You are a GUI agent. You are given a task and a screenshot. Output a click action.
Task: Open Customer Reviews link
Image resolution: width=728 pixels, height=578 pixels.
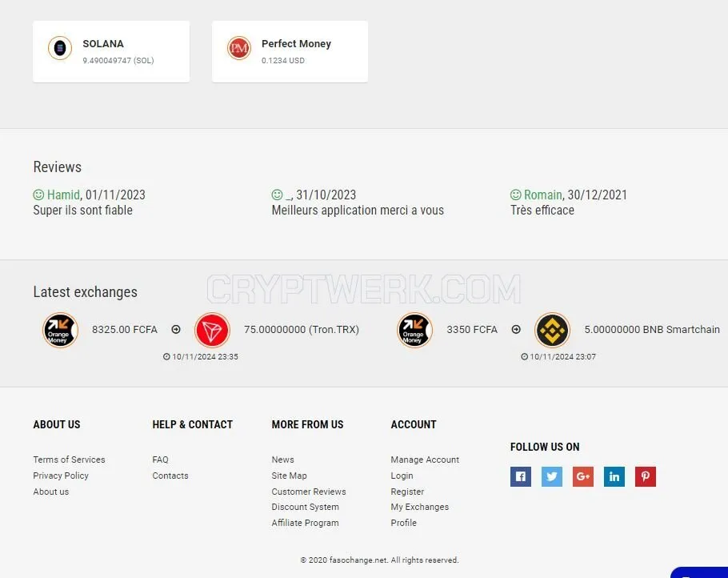(x=308, y=492)
